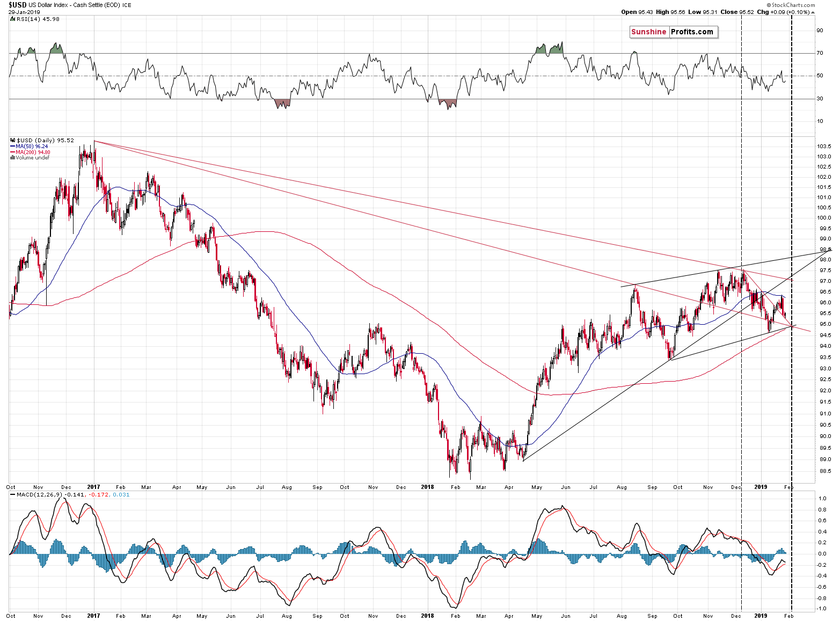Viewport: 840px width, 621px height.
Task: Click the blue MA(50) legend line marker
Action: (x=12, y=147)
